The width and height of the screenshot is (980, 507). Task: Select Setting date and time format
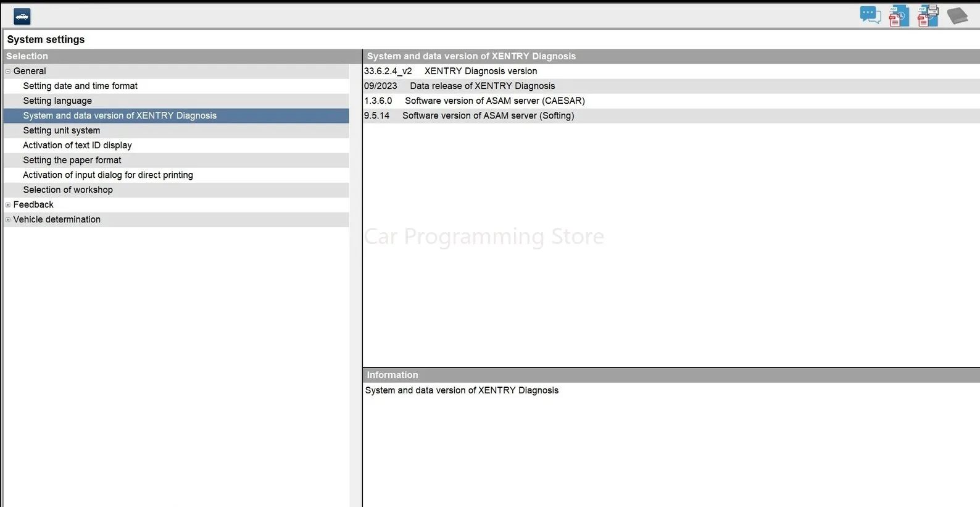coord(176,86)
